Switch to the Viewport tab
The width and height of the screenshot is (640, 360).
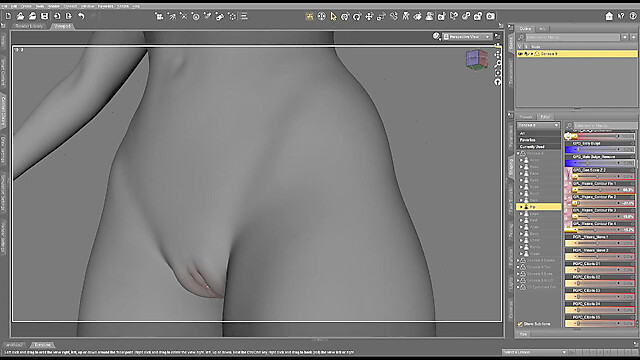pyautogui.click(x=62, y=26)
